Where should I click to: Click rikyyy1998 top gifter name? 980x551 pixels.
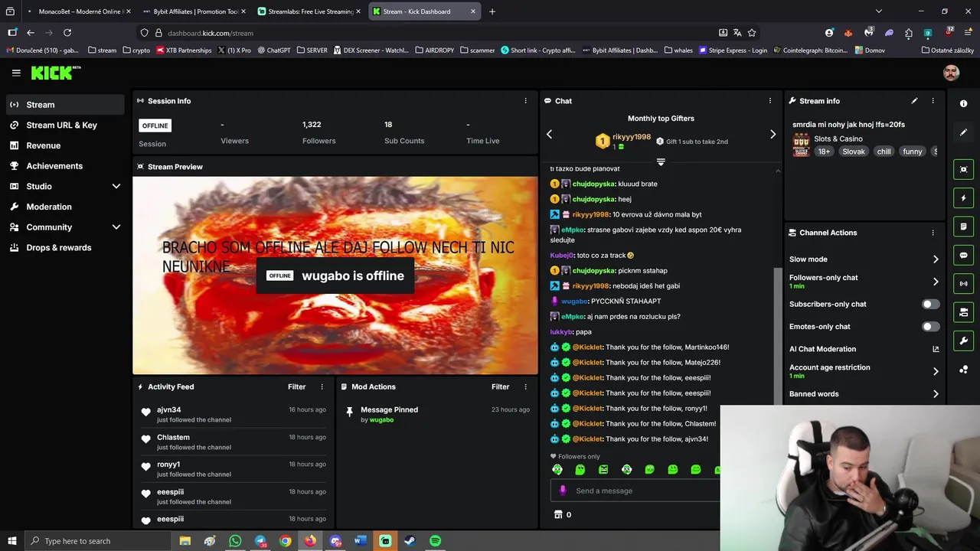click(x=632, y=137)
